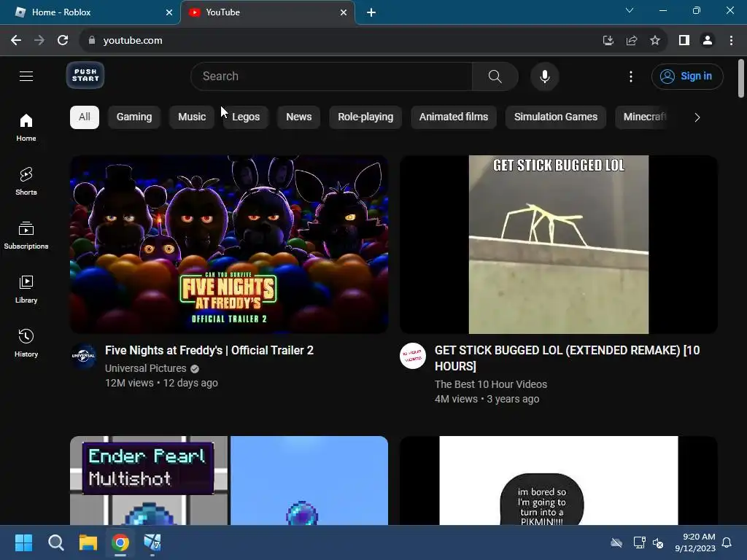Open Windows taskbar search
Image resolution: width=747 pixels, height=560 pixels.
pos(55,542)
